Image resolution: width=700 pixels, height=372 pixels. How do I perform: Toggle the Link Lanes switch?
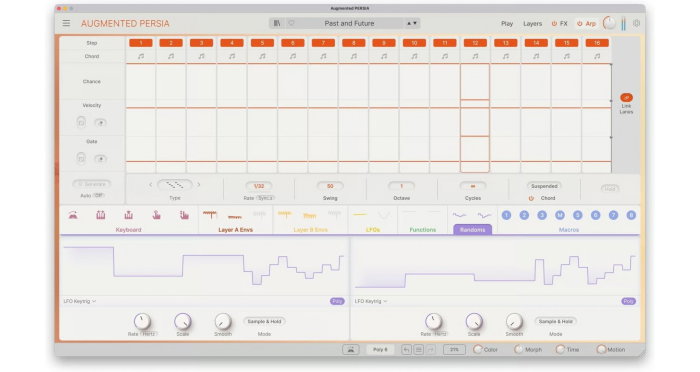626,97
